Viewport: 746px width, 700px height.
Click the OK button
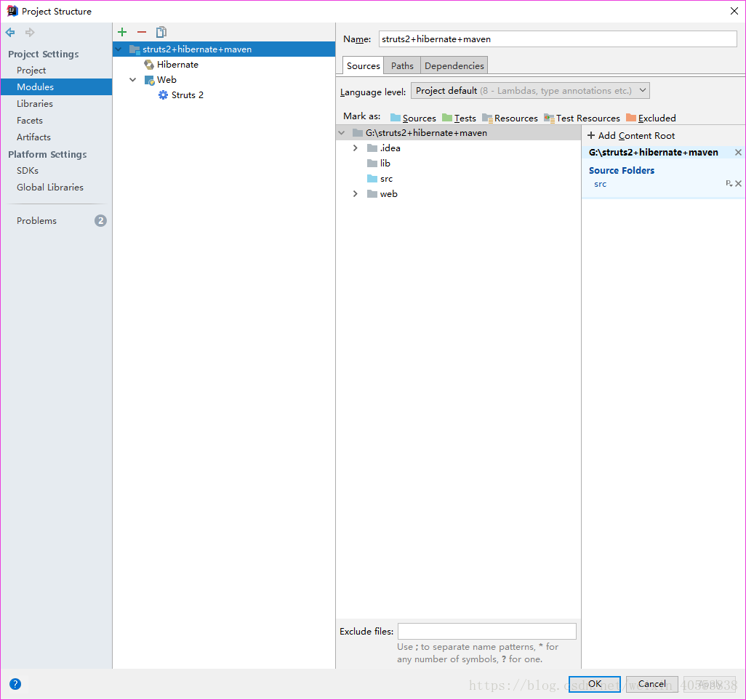click(x=595, y=684)
